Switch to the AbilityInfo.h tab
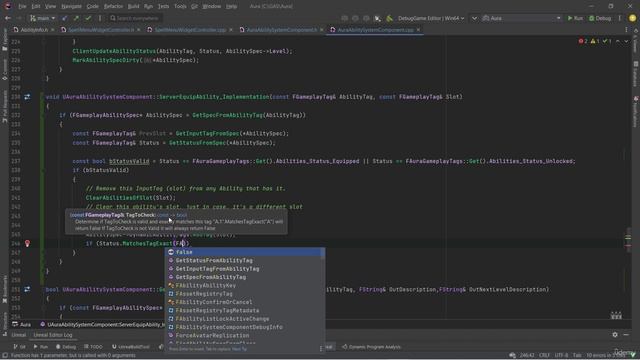 (x=34, y=30)
